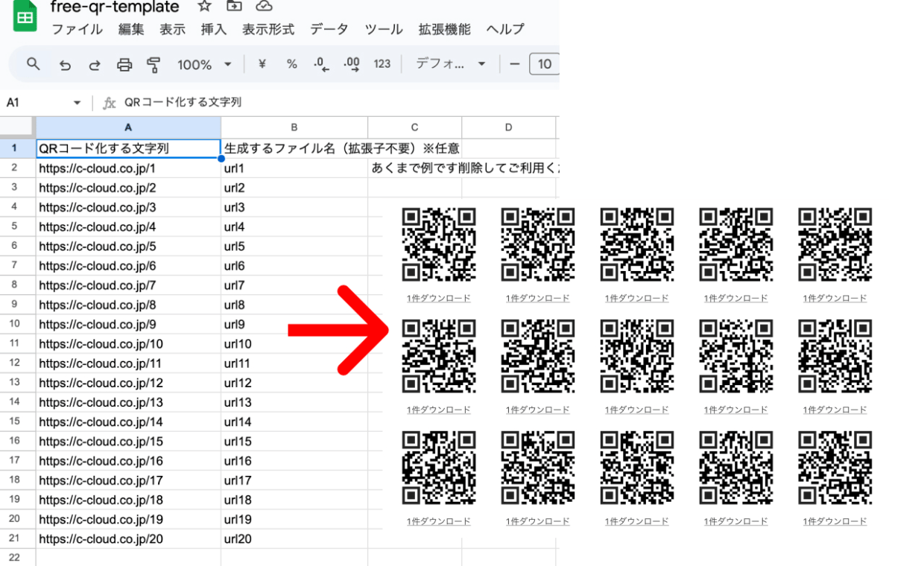
Task: Increase decimal places icon
Action: 351,64
